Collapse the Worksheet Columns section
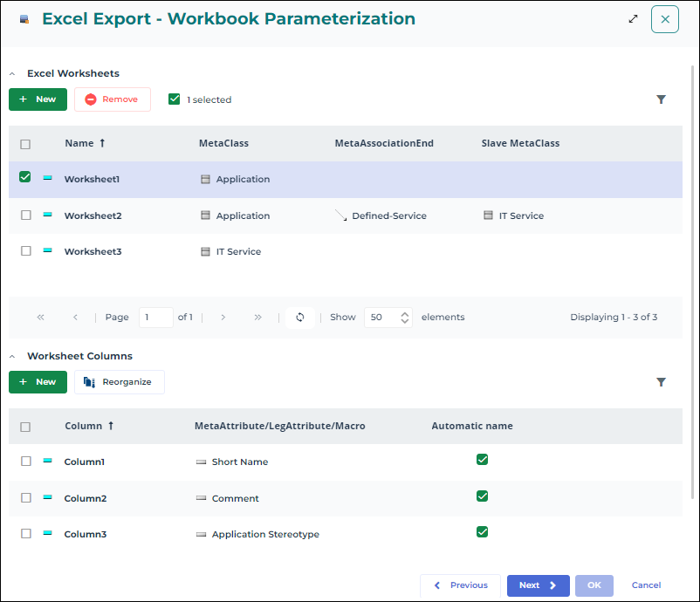700x602 pixels. click(12, 357)
